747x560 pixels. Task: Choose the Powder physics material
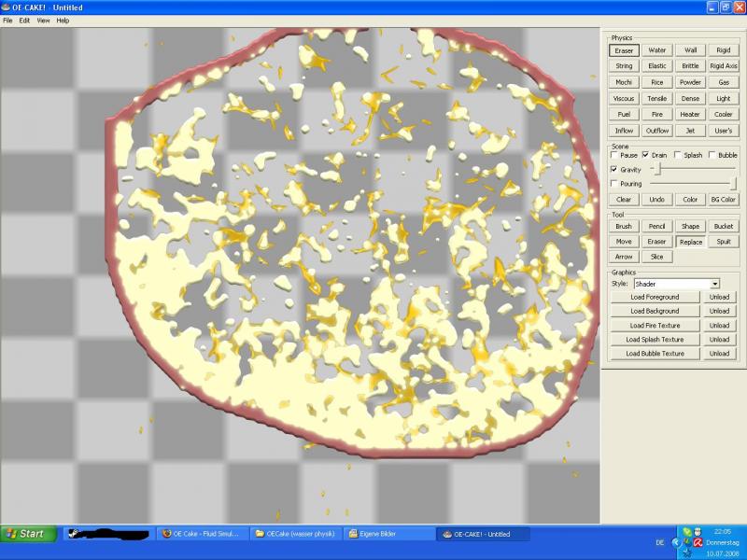pyautogui.click(x=690, y=82)
